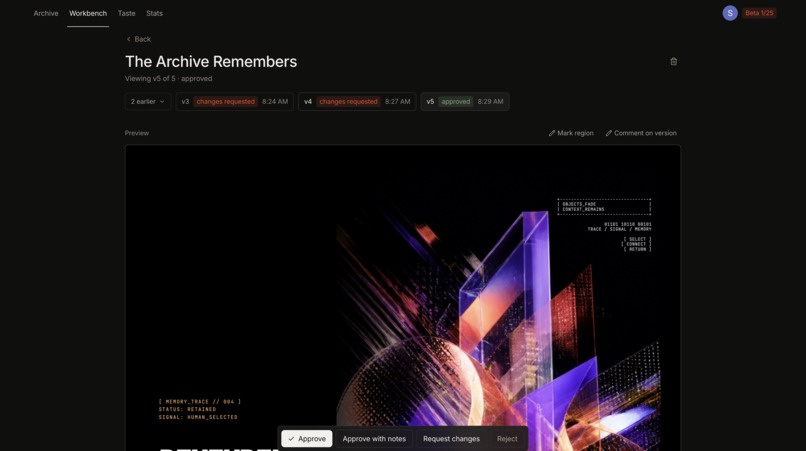The width and height of the screenshot is (806, 451).
Task: Go back using the Back link
Action: (x=138, y=39)
